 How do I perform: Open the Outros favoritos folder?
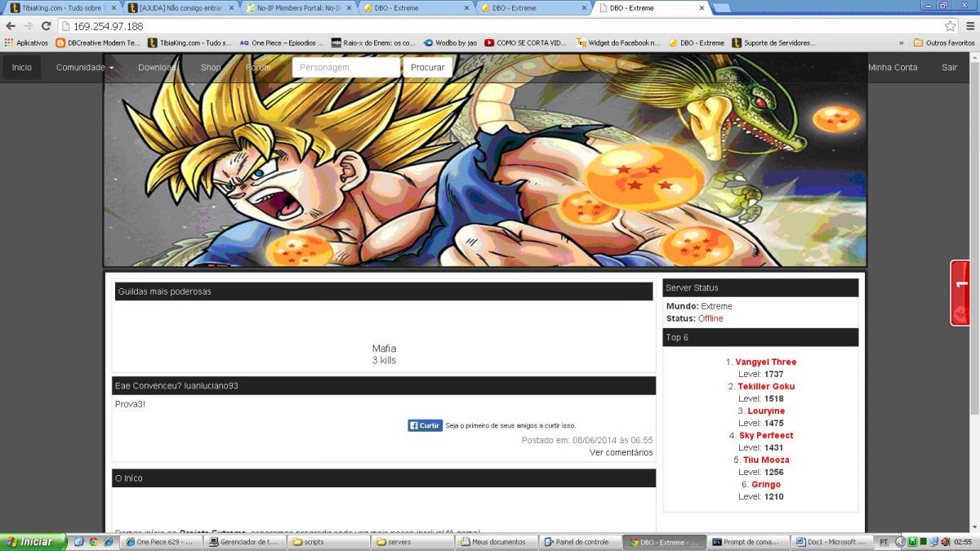click(x=944, y=42)
